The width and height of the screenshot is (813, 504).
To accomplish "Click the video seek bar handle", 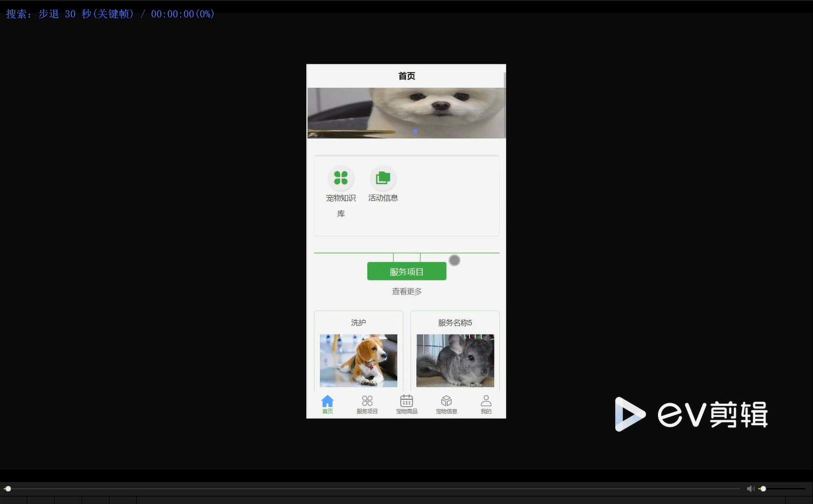I will [x=8, y=488].
